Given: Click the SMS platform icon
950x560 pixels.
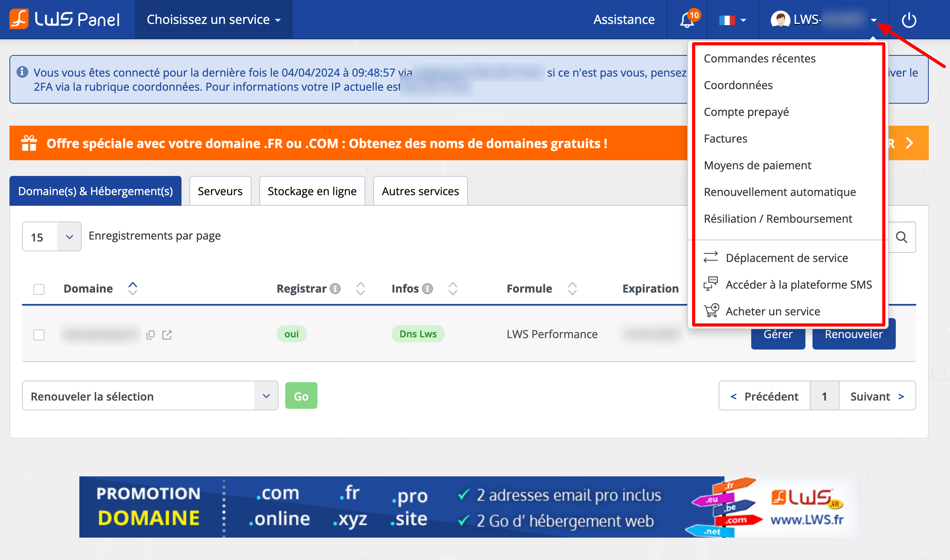Looking at the screenshot, I should pyautogui.click(x=711, y=284).
